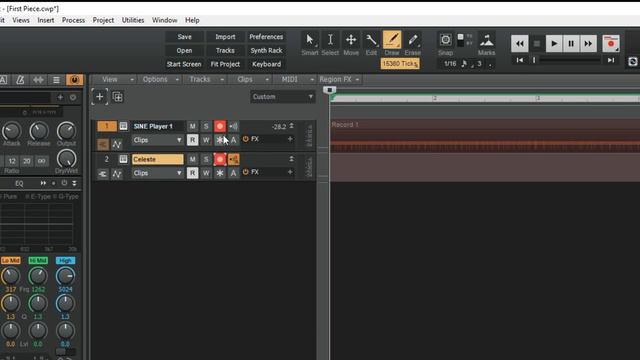Solo SINE Player 1 track
This screenshot has height=360, width=640.
pos(206,127)
